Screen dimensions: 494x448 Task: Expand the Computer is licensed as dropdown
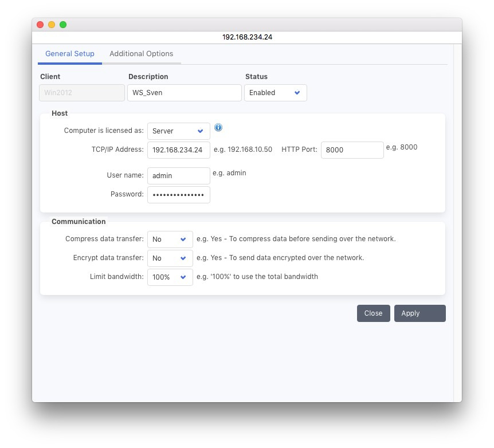pyautogui.click(x=178, y=131)
